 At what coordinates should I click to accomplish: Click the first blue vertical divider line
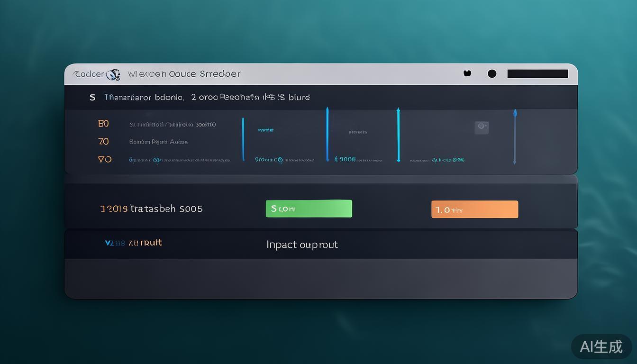(x=243, y=139)
